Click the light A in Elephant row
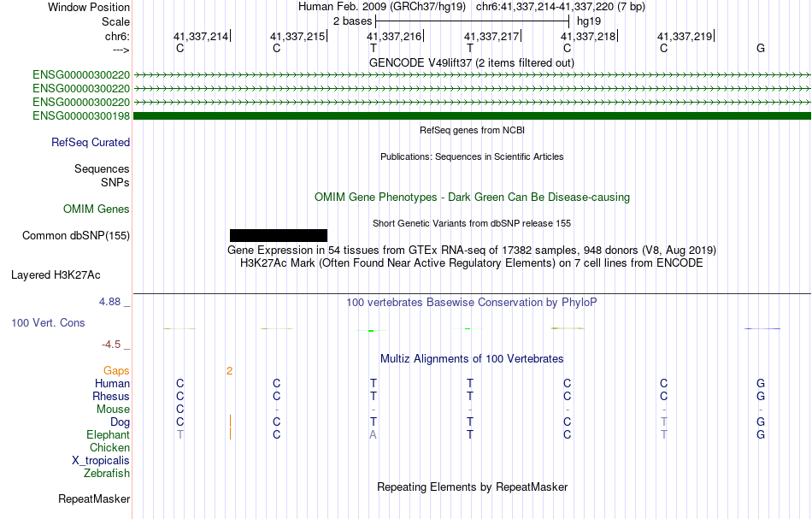The height and width of the screenshot is (519, 812). point(373,435)
